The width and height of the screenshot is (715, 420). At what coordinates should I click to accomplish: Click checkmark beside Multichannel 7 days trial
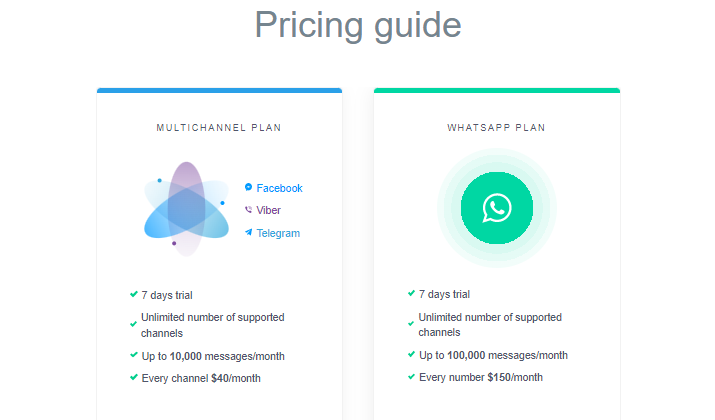[134, 294]
